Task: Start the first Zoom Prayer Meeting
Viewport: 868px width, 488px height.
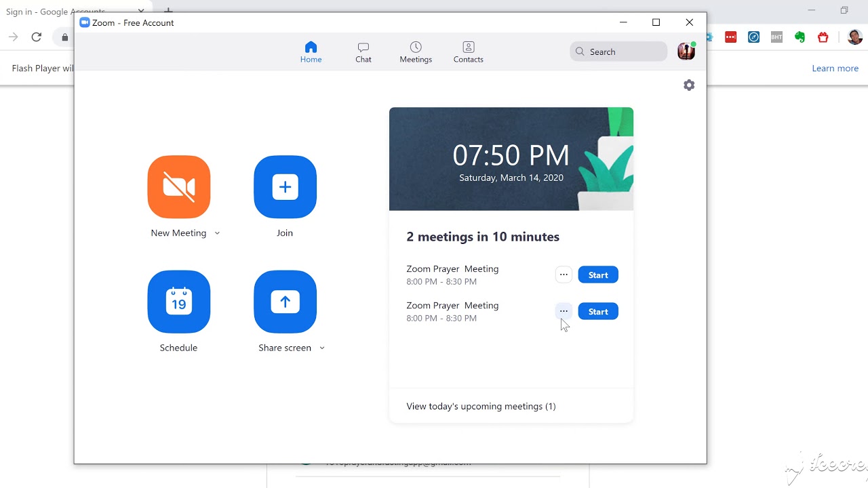Action: (x=598, y=275)
